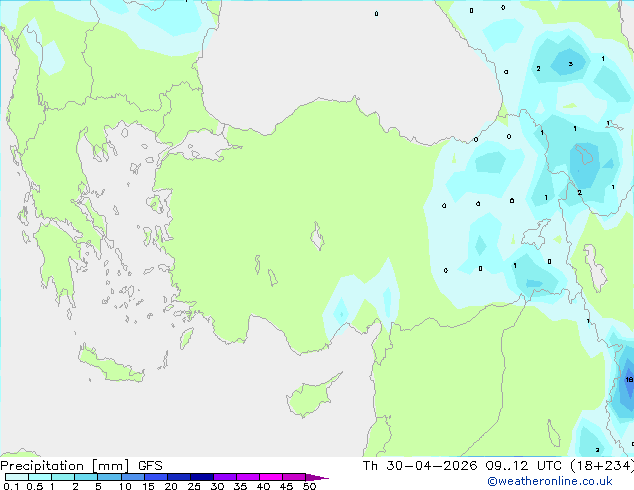This screenshot has width=634, height=490.
Task: Click the '3' precipitation value on map
Action: click(571, 64)
